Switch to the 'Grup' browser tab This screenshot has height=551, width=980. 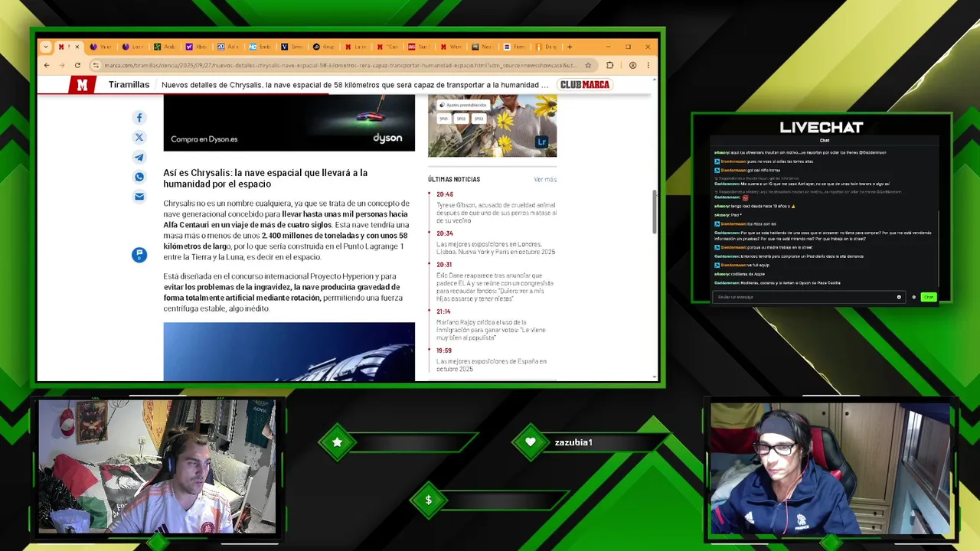click(x=323, y=47)
